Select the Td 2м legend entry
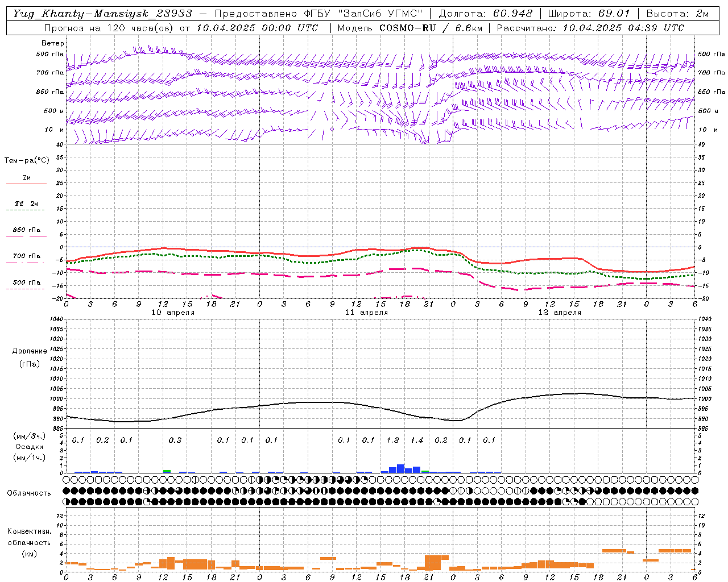 [26, 203]
